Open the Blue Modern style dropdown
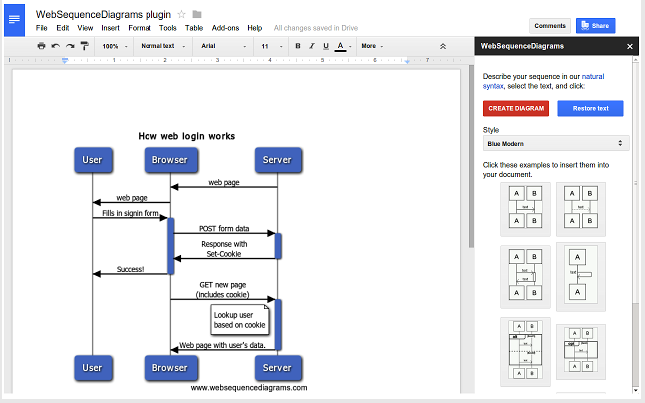Viewport: 645px width, 403px height. coord(556,144)
